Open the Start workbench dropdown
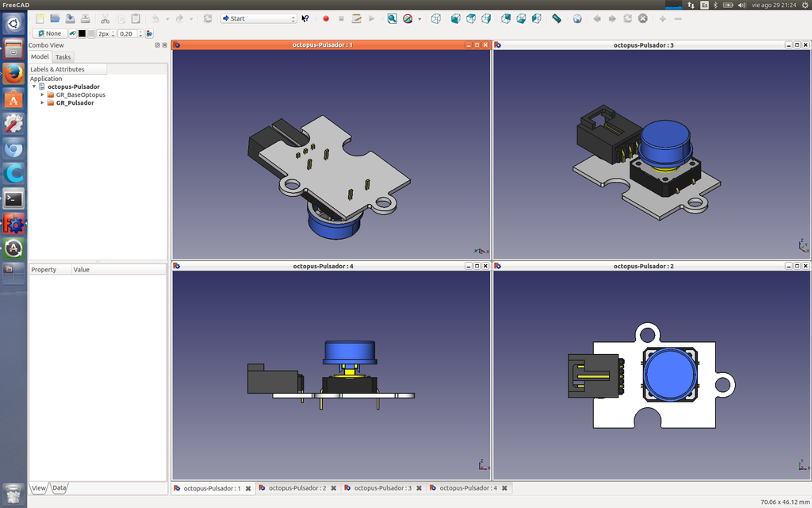 tap(259, 18)
